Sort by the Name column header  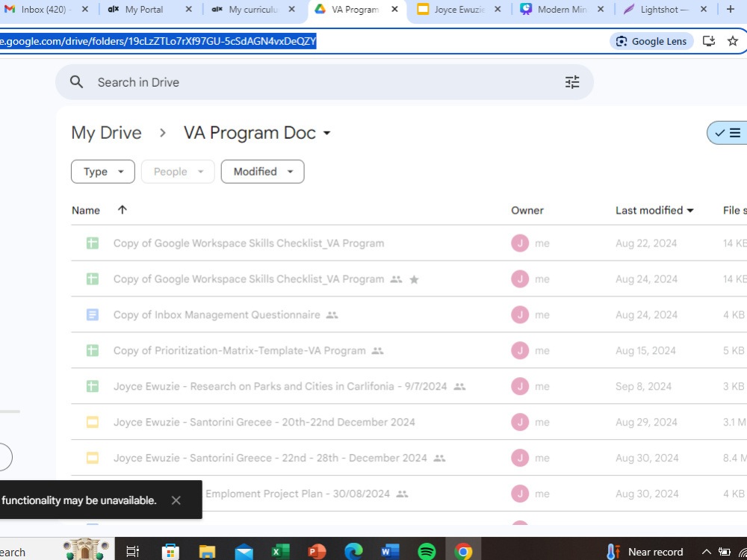pyautogui.click(x=86, y=211)
